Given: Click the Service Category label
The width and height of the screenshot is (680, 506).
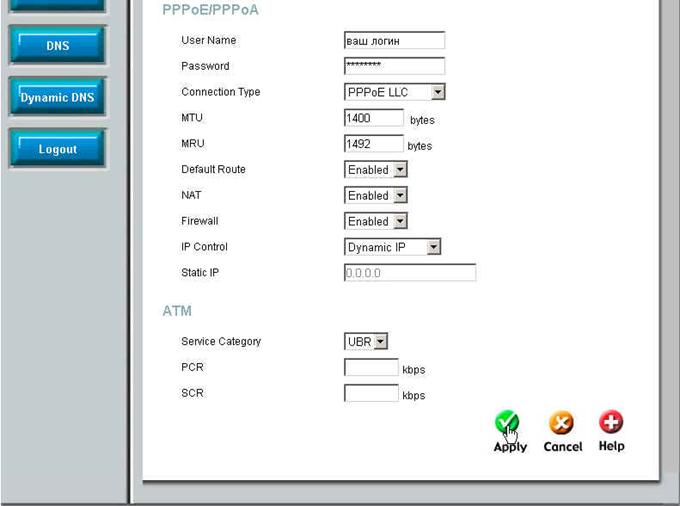Looking at the screenshot, I should (221, 341).
